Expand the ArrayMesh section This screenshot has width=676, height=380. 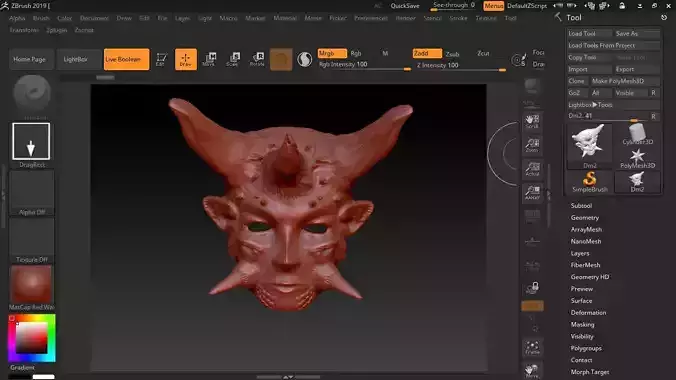click(x=586, y=229)
